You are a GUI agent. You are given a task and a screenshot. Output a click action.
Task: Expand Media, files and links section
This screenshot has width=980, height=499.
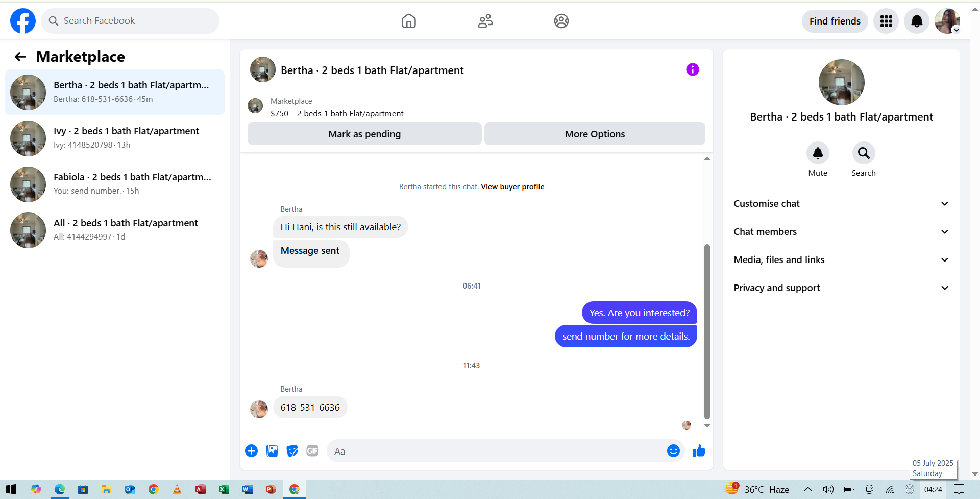click(841, 260)
